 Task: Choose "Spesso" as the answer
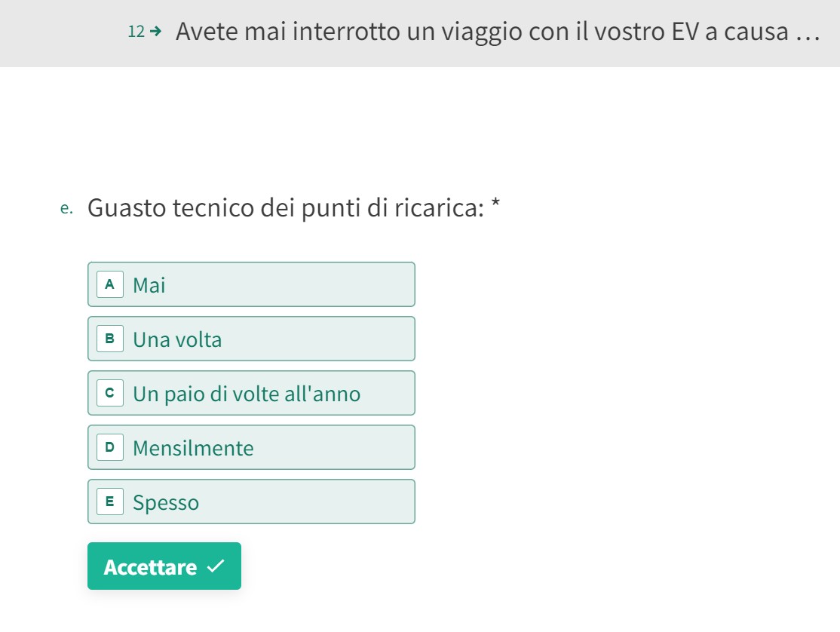[x=251, y=502]
